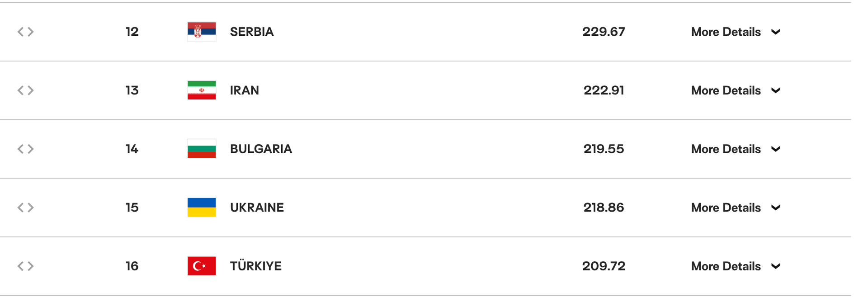Click the Serbia flag icon

(x=202, y=32)
